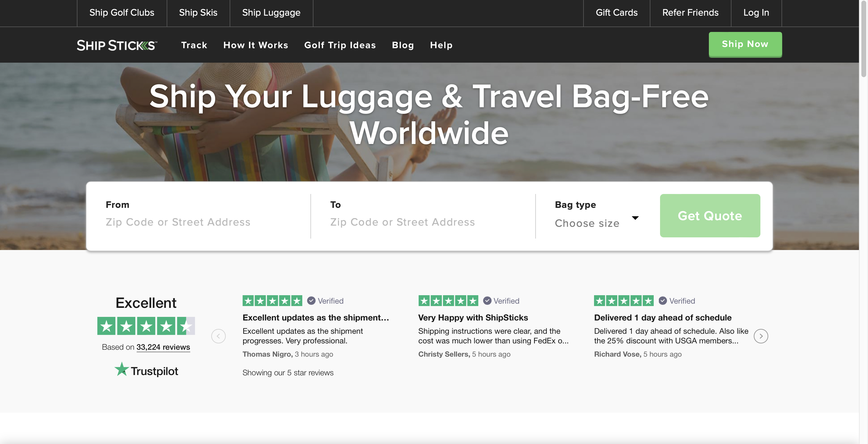The image size is (868, 444).
Task: Open Ship Skis tab
Action: tap(198, 13)
